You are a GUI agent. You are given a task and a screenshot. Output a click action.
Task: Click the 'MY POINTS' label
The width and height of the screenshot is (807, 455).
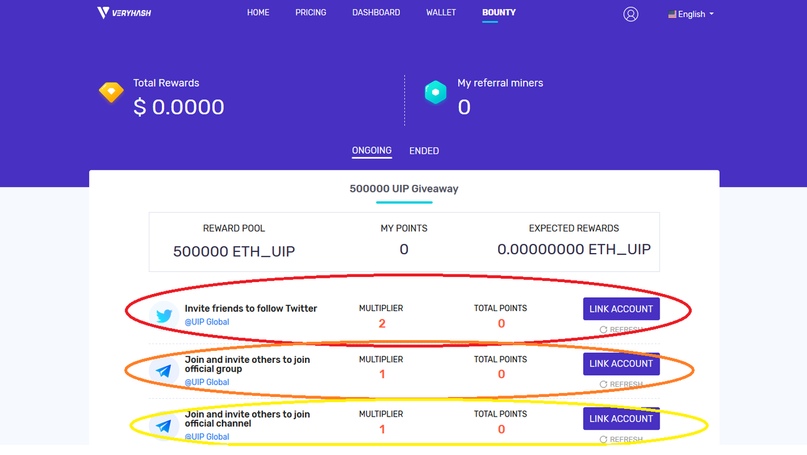pyautogui.click(x=404, y=228)
